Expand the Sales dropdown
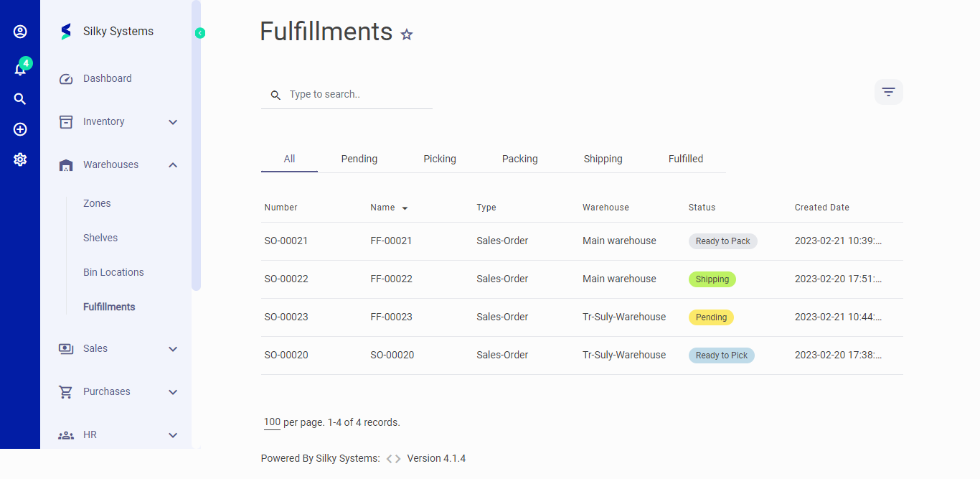Screen dimensions: 980x479 click(172, 348)
